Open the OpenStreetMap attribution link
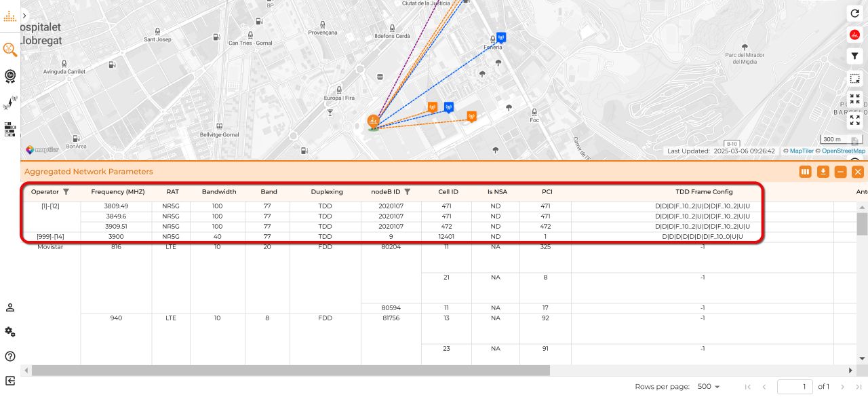The image size is (868, 397). pyautogui.click(x=843, y=151)
